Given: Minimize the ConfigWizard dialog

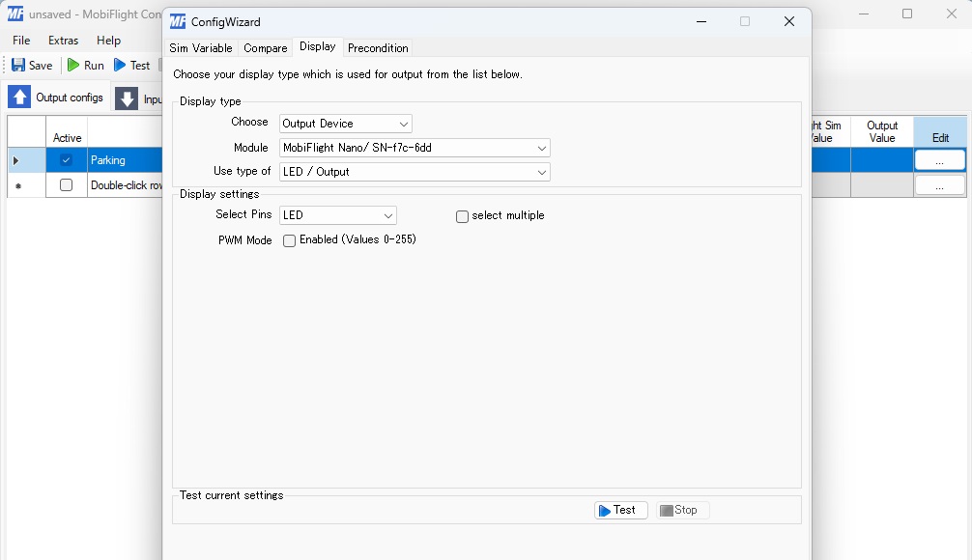Looking at the screenshot, I should tap(701, 21).
